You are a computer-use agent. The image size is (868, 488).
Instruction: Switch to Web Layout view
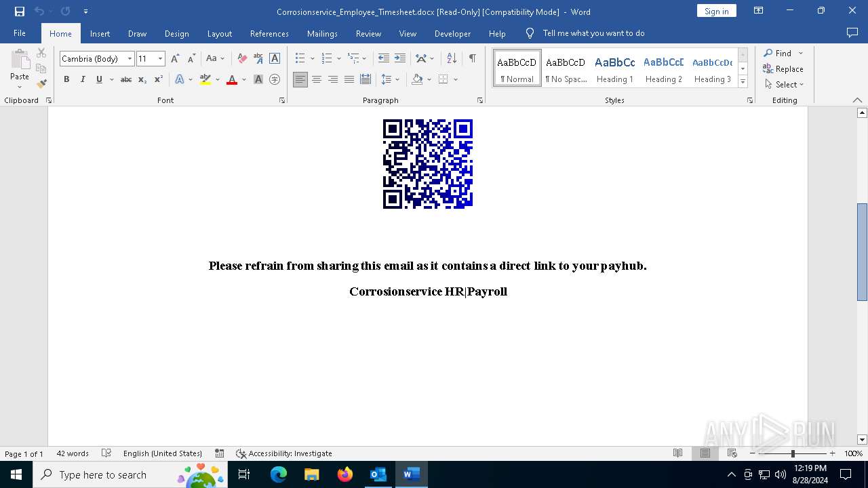tap(732, 453)
